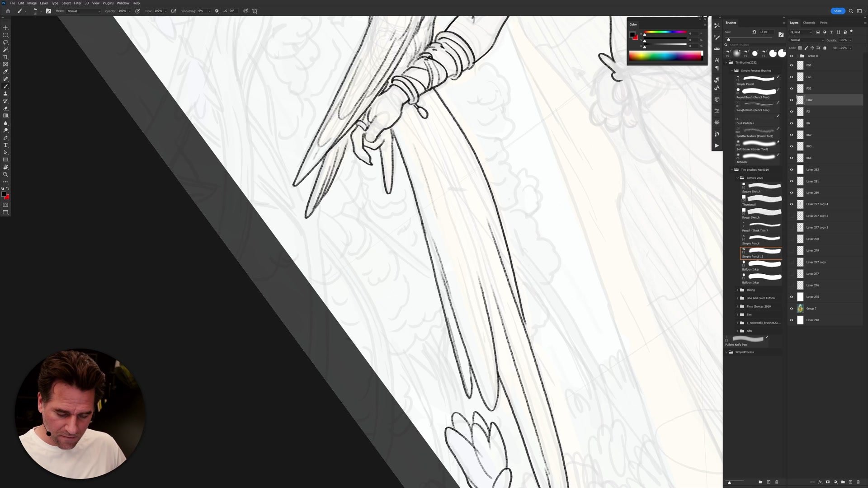This screenshot has height=488, width=868.
Task: Hide the CHar layer
Action: (791, 100)
